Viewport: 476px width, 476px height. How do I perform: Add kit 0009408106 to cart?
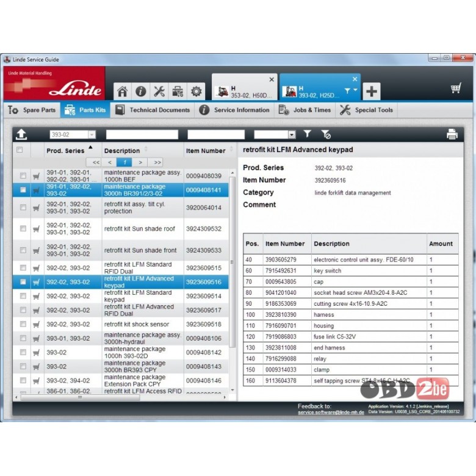pos(36,339)
